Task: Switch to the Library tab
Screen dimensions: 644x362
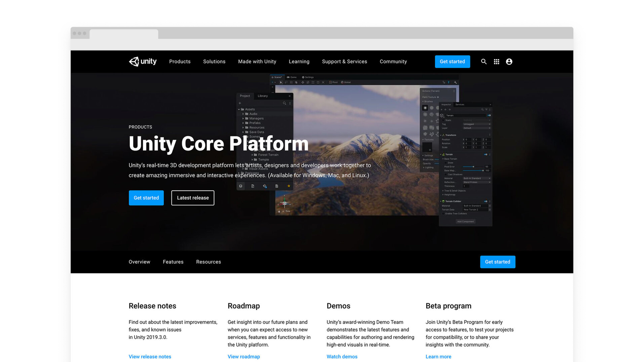Action: (262, 96)
